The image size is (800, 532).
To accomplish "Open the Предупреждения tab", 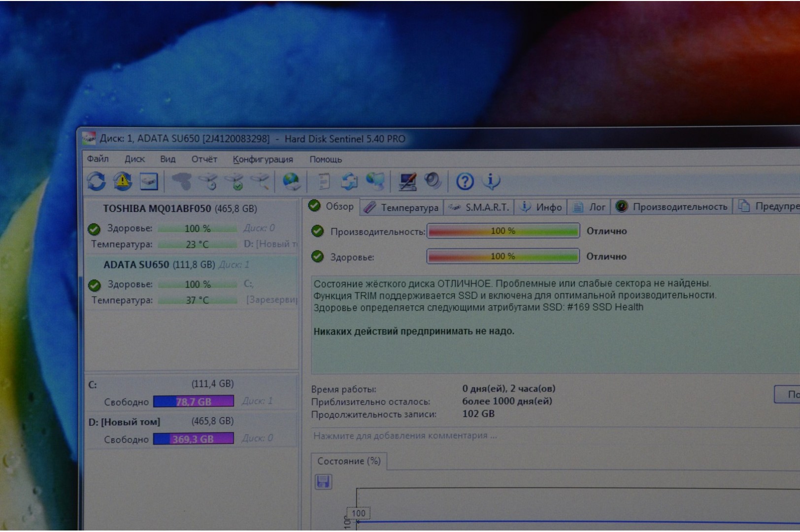I will click(x=767, y=206).
